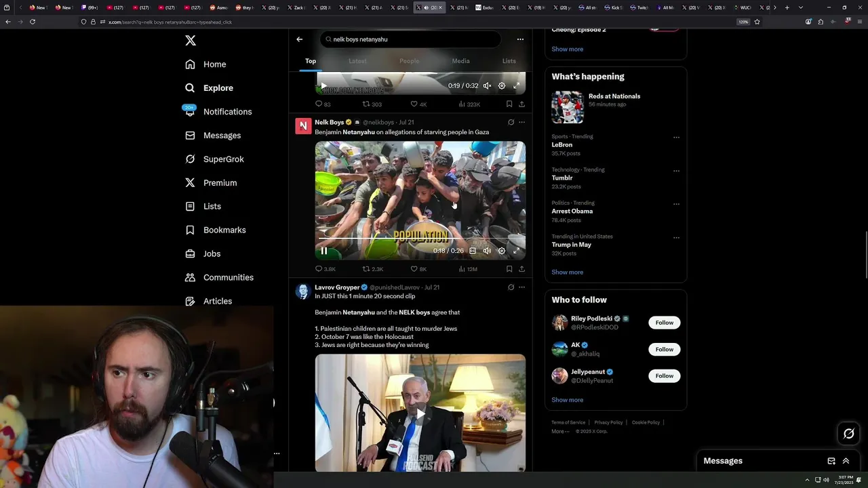Open a new browser tab
The height and width of the screenshot is (488, 868).
click(x=787, y=7)
